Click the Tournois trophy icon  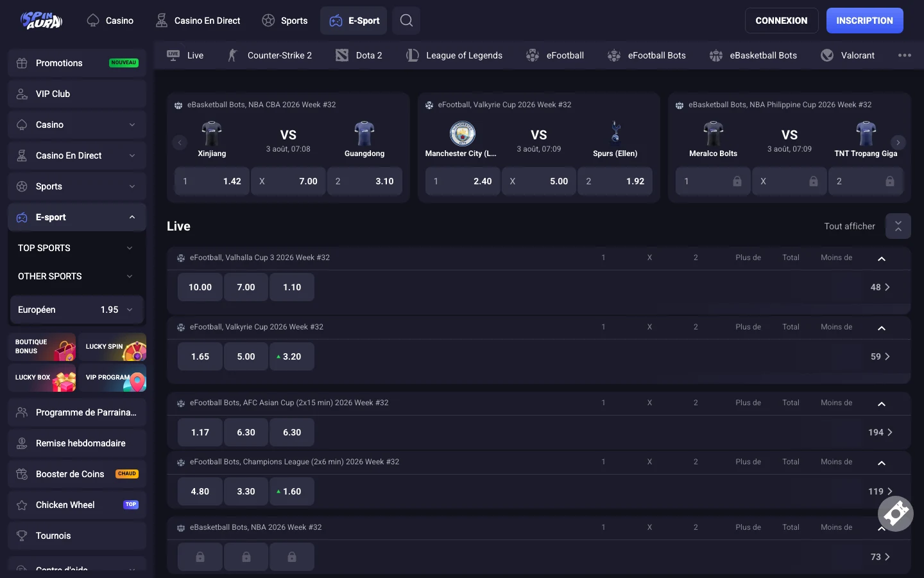coord(22,536)
